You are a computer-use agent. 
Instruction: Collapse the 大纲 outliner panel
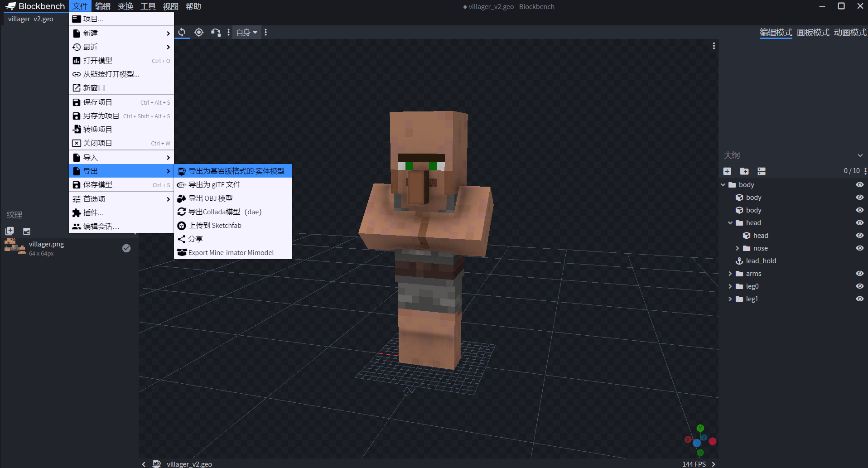pyautogui.click(x=860, y=155)
